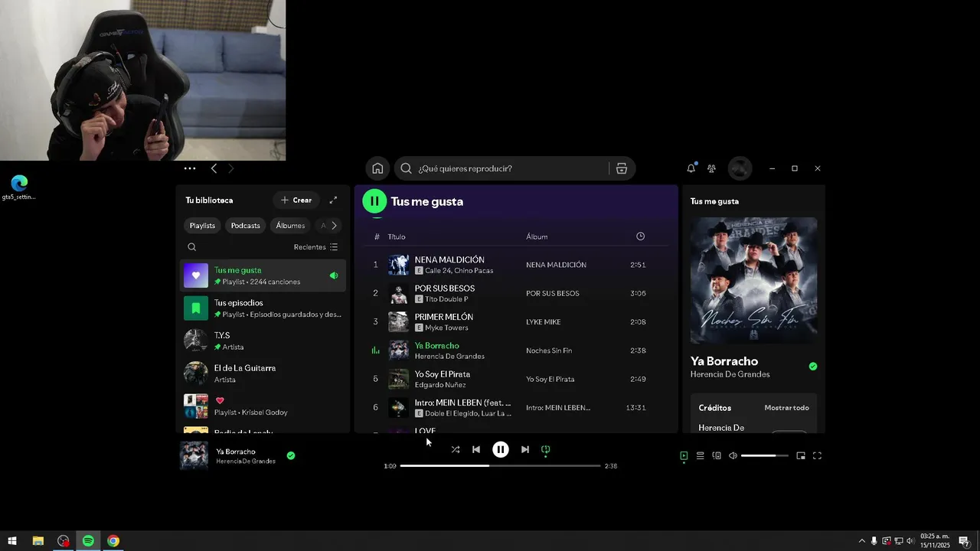
Task: Mute with the volume speaker icon
Action: point(733,456)
